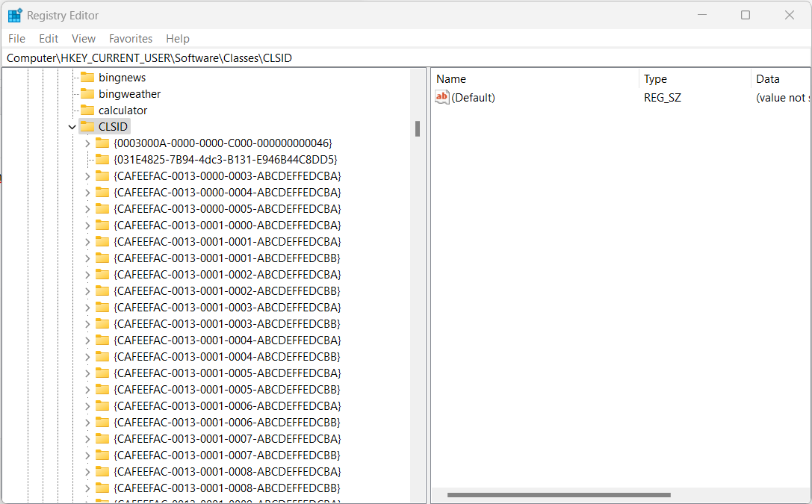812x504 pixels.
Task: Expand the {0003000A-0000-0000-C000-000000000046} key
Action: coord(87,143)
